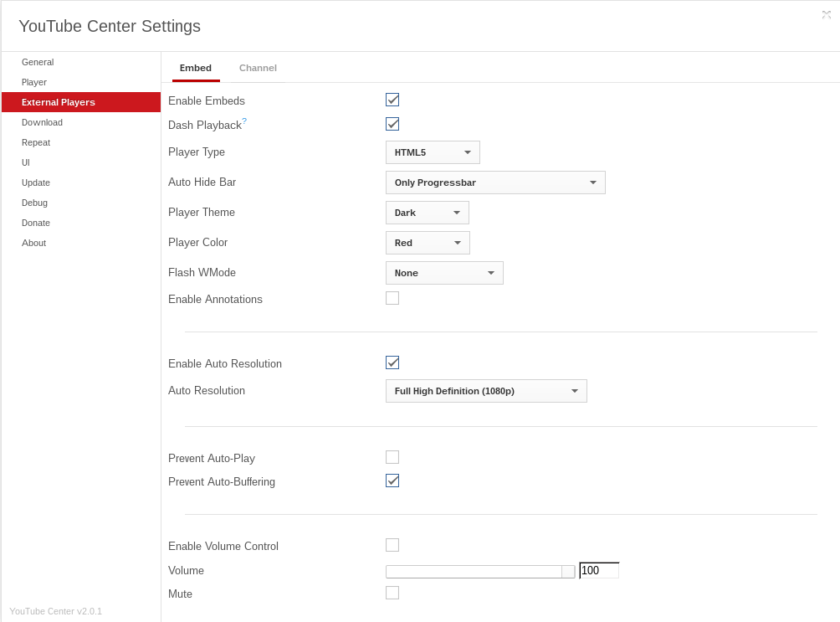Tick the Enable Volume Control checkbox
Image resolution: width=840 pixels, height=622 pixels.
pyautogui.click(x=392, y=545)
